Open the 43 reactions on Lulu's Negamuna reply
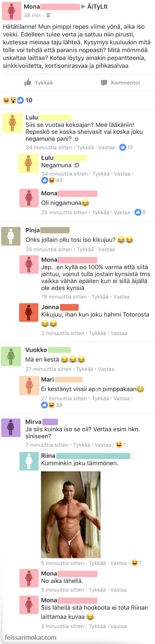Image resolution: width=155 pixels, height=644 pixels. [52, 180]
